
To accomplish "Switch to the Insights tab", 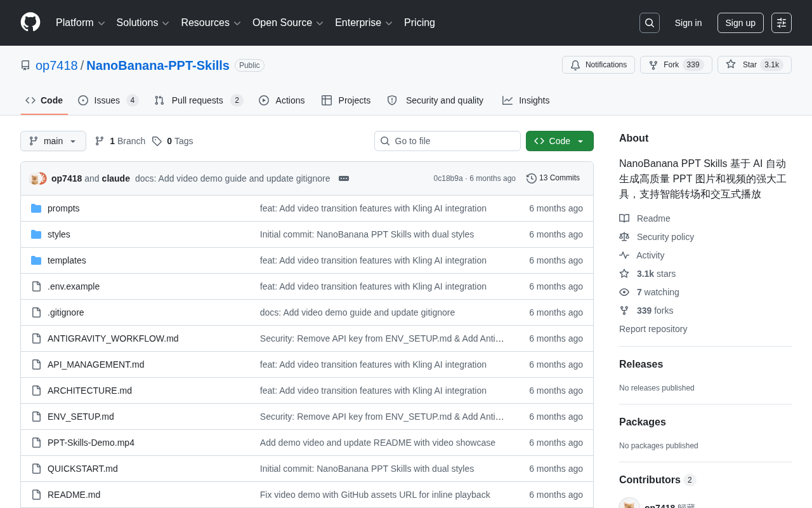I will coord(526,100).
